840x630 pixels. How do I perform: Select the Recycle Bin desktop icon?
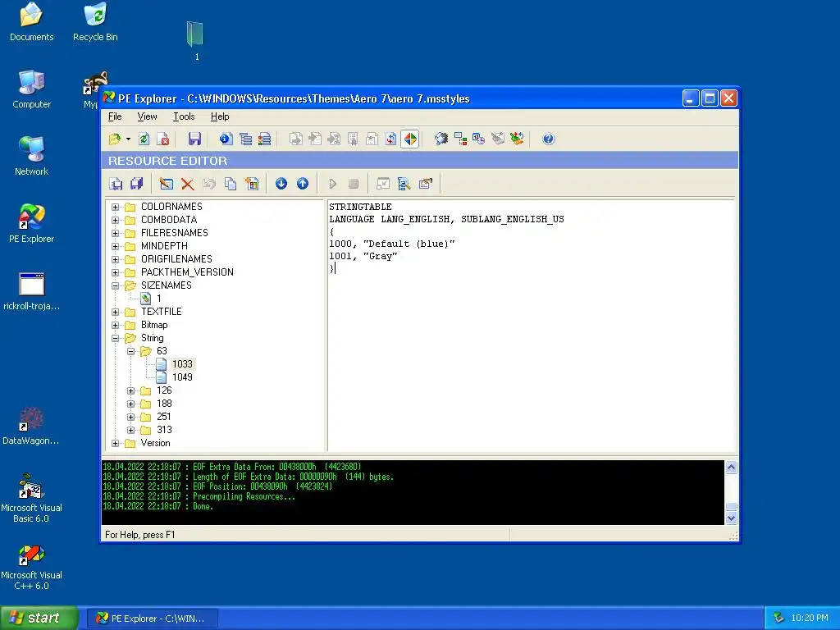95,22
